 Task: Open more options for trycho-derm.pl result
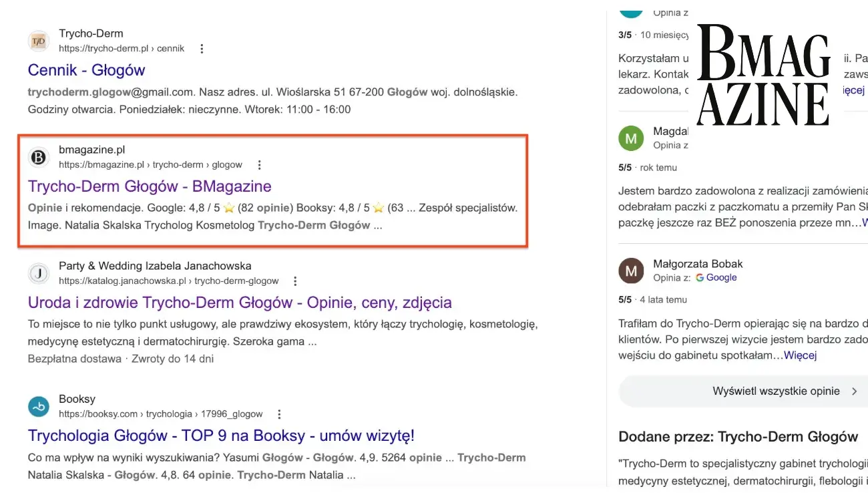pos(202,49)
